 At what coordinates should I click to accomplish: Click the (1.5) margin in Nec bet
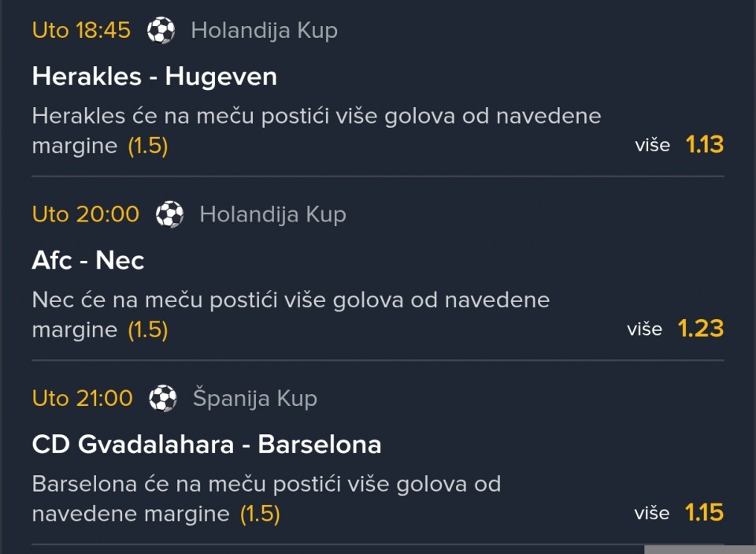pos(148,330)
